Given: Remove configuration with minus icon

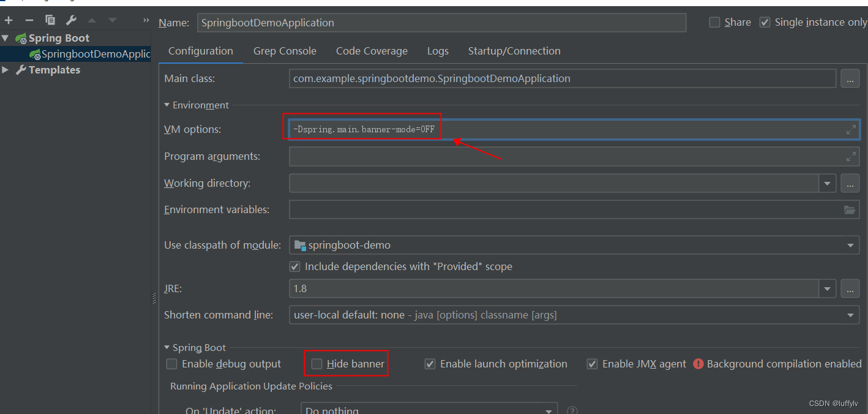Looking at the screenshot, I should tap(29, 20).
